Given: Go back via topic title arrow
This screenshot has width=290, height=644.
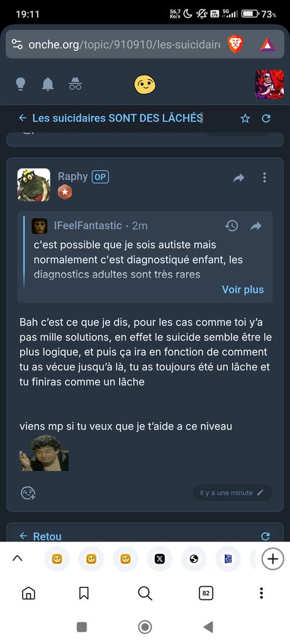Looking at the screenshot, I should click(x=23, y=118).
